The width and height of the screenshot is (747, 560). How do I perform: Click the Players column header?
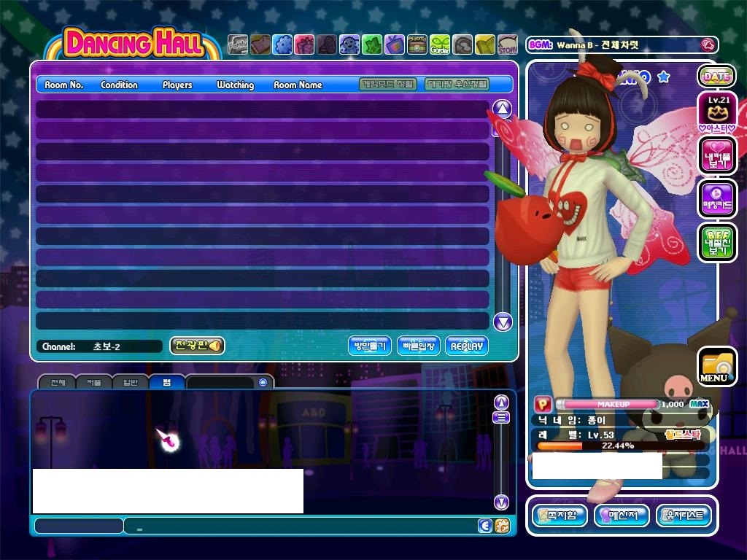(177, 85)
